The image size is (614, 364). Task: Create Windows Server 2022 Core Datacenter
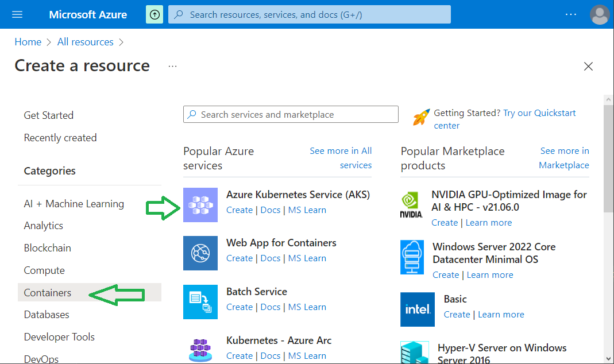(446, 275)
